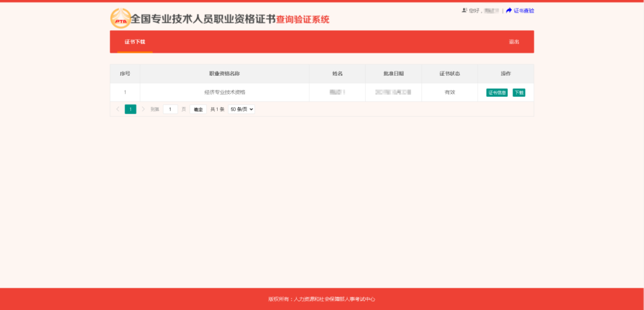Go to next page with right chevron

click(x=143, y=109)
